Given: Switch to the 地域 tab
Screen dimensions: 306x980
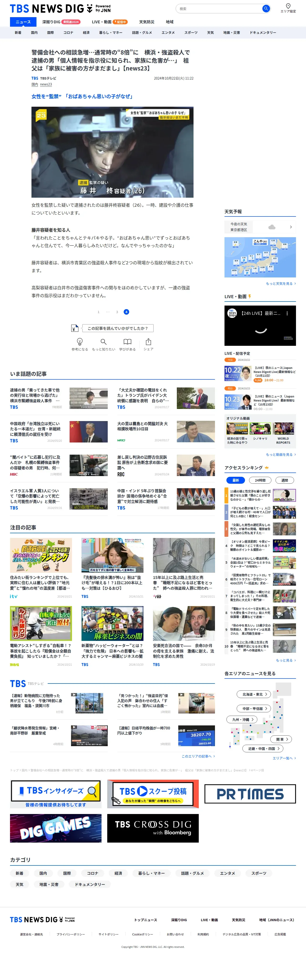Looking at the screenshot, I should pyautogui.click(x=170, y=22).
